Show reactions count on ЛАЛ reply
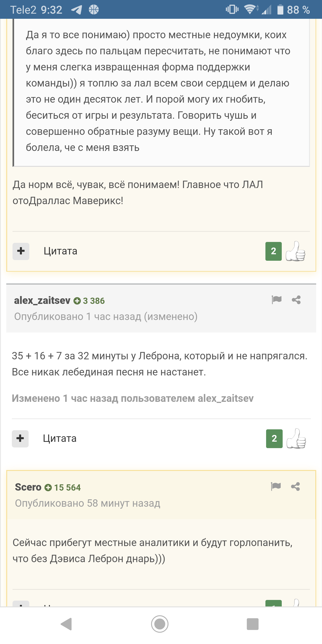The image size is (322, 644). click(x=273, y=251)
